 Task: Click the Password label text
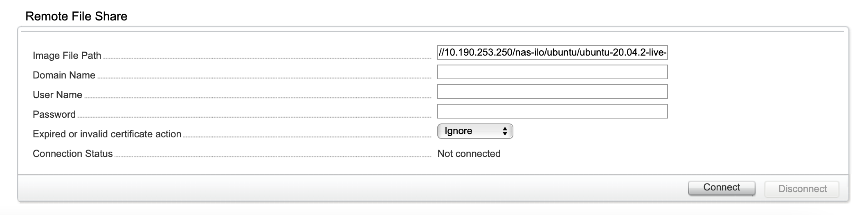click(54, 114)
